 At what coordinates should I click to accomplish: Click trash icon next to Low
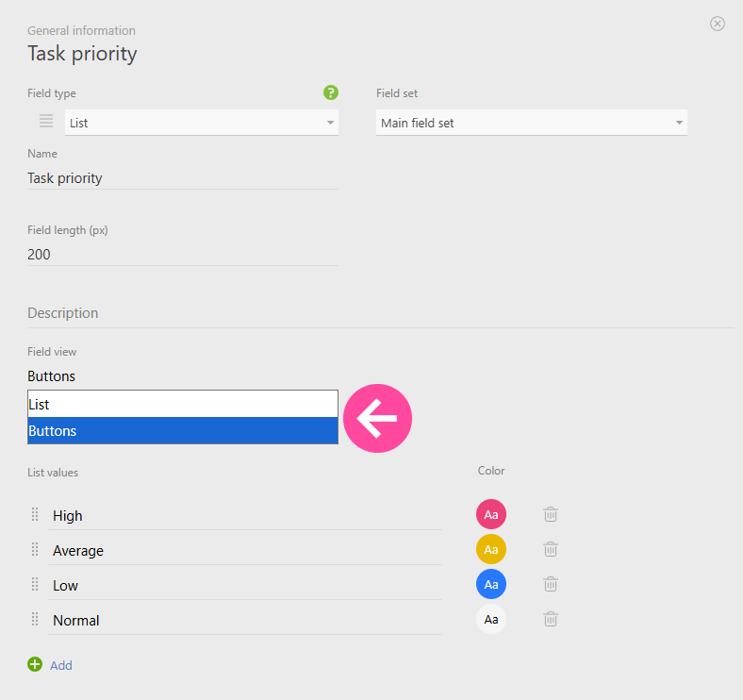[551, 584]
